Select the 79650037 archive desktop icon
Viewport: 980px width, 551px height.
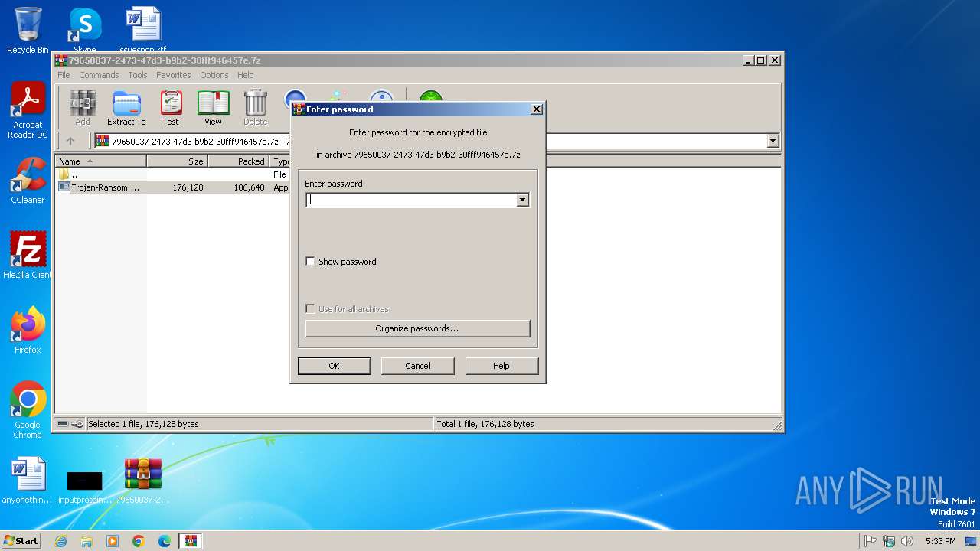click(143, 481)
